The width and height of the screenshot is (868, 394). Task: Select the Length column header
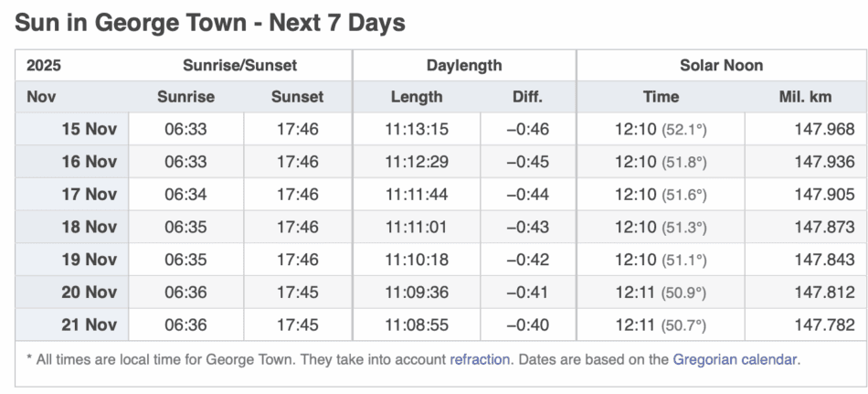click(x=416, y=97)
